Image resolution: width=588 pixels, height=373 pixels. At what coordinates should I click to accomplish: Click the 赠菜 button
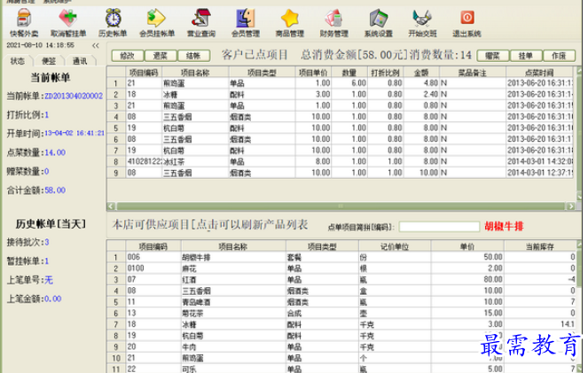pyautogui.click(x=493, y=56)
